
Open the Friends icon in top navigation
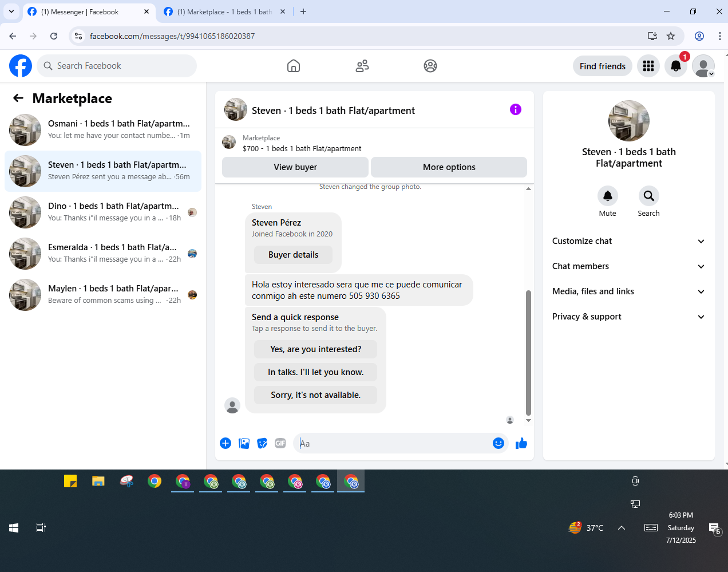coord(362,66)
